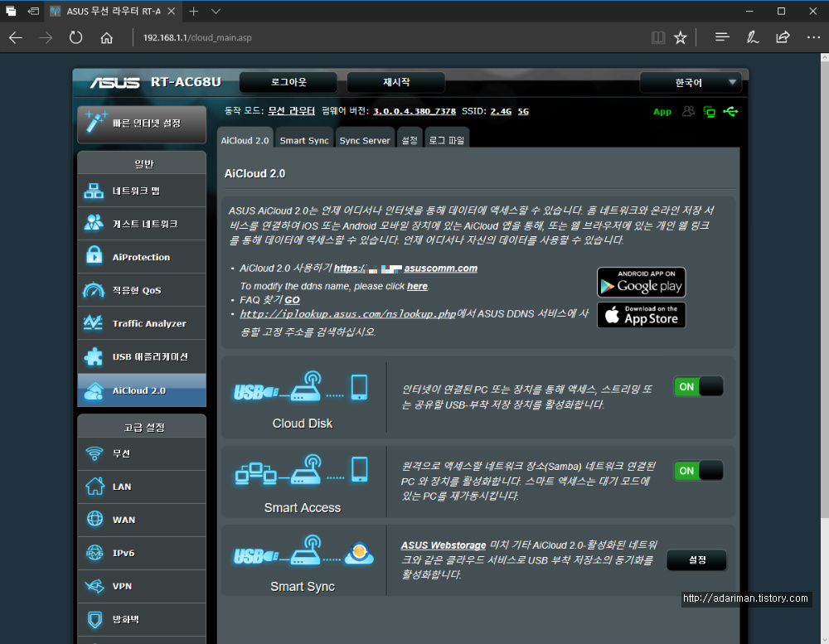Image resolution: width=829 pixels, height=644 pixels.
Task: Open browser hub menu
Action: [722, 37]
